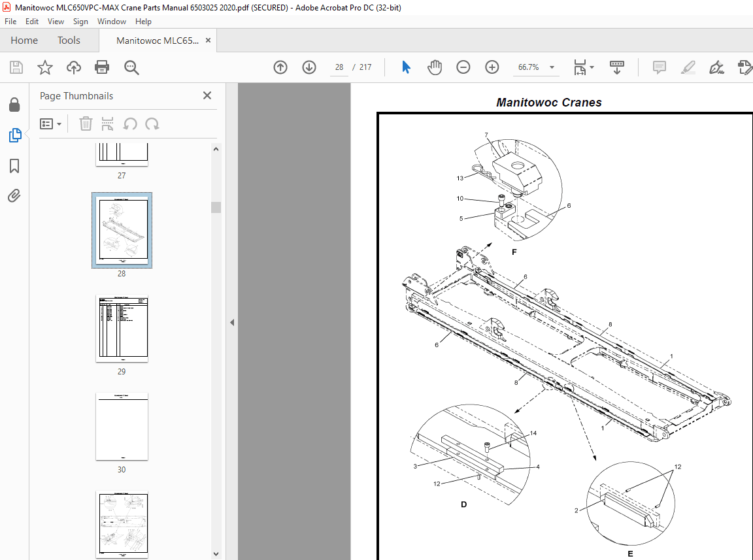Select the Highlight Text tool

click(688, 67)
